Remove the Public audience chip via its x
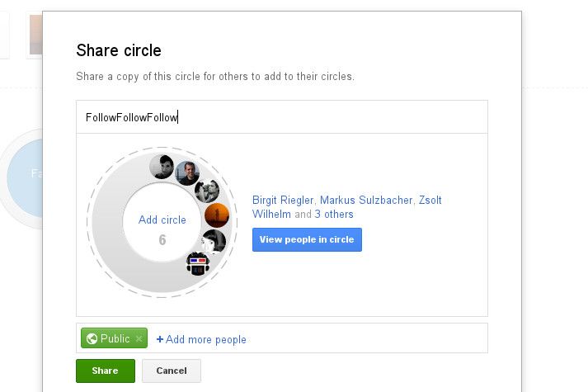The height and width of the screenshot is (392, 588). [139, 338]
